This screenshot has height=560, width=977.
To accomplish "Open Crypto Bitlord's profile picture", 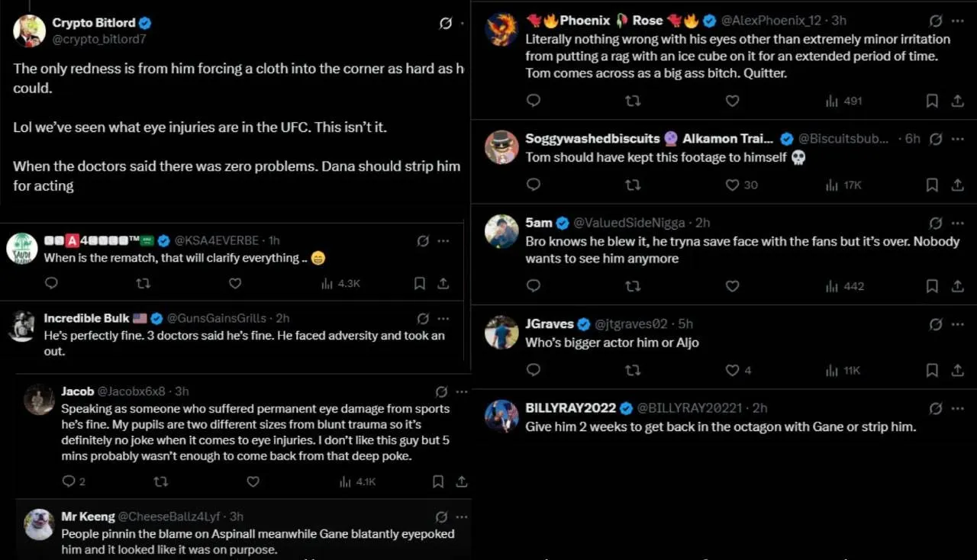I will click(x=29, y=30).
